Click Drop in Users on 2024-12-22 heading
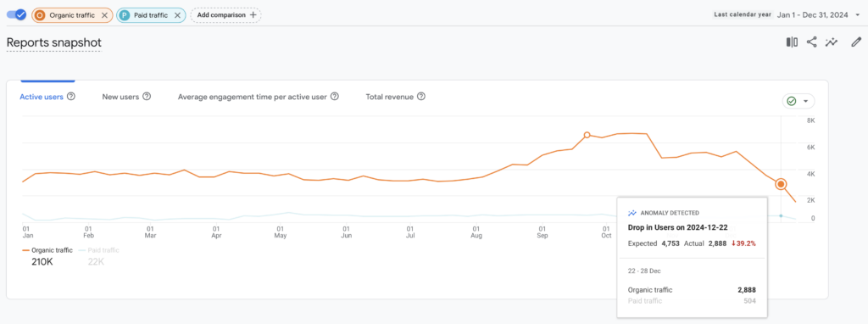Viewport: 868px width, 324px height. coord(677,227)
